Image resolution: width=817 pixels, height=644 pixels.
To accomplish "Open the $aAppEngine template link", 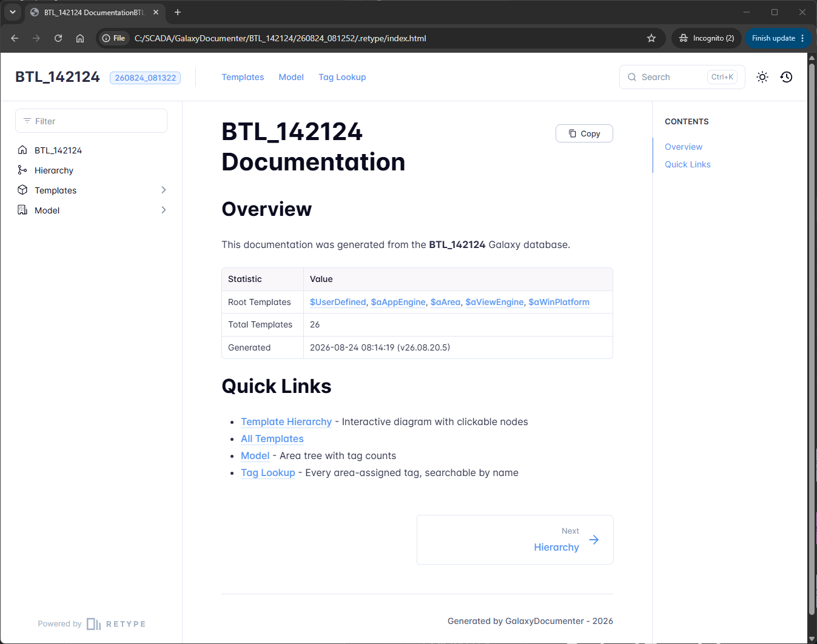I will (398, 302).
